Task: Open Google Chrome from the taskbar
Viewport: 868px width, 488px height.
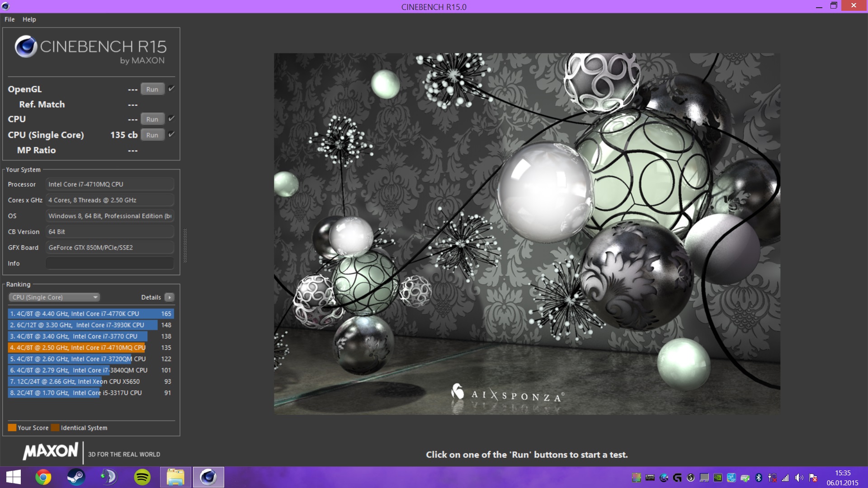Action: click(x=43, y=477)
